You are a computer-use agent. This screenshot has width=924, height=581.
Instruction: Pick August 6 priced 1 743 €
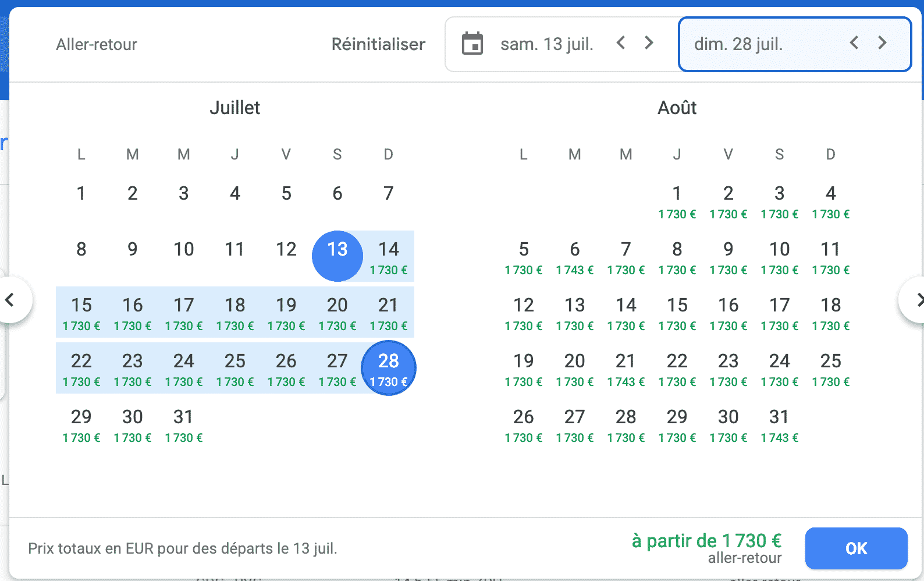(575, 257)
